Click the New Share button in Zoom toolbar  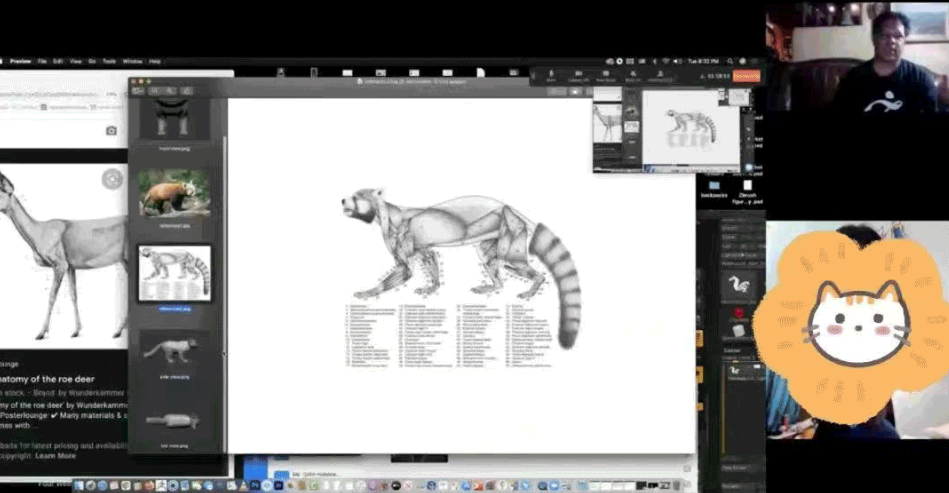(x=606, y=76)
